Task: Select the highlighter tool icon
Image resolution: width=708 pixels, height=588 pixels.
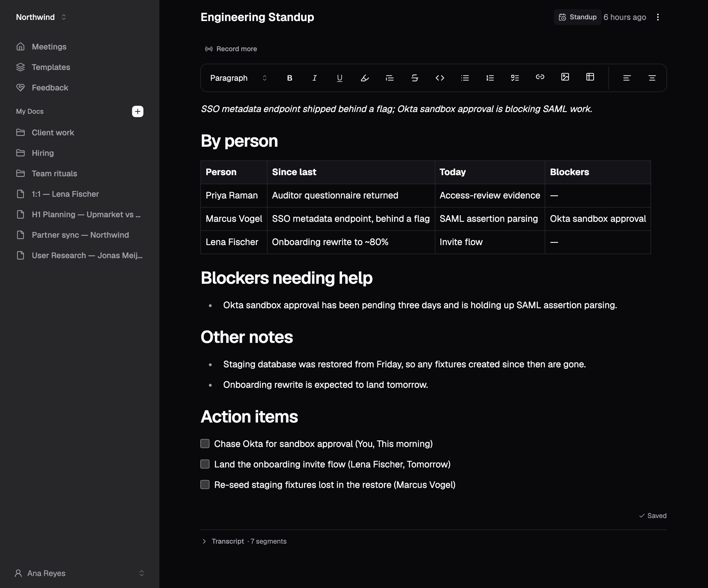Action: click(x=365, y=78)
